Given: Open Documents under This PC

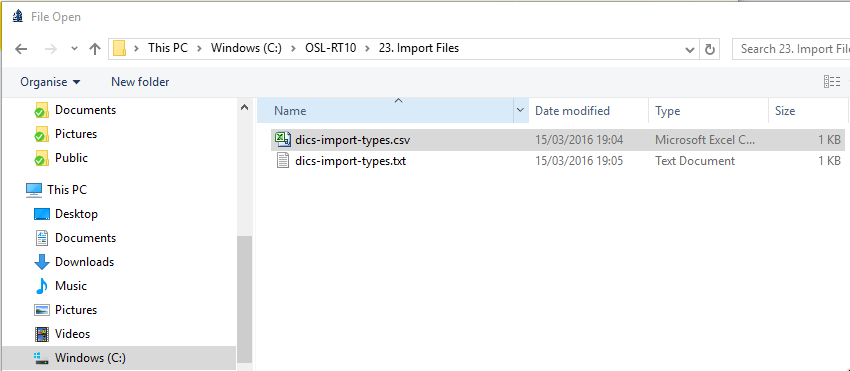Looking at the screenshot, I should [x=85, y=238].
